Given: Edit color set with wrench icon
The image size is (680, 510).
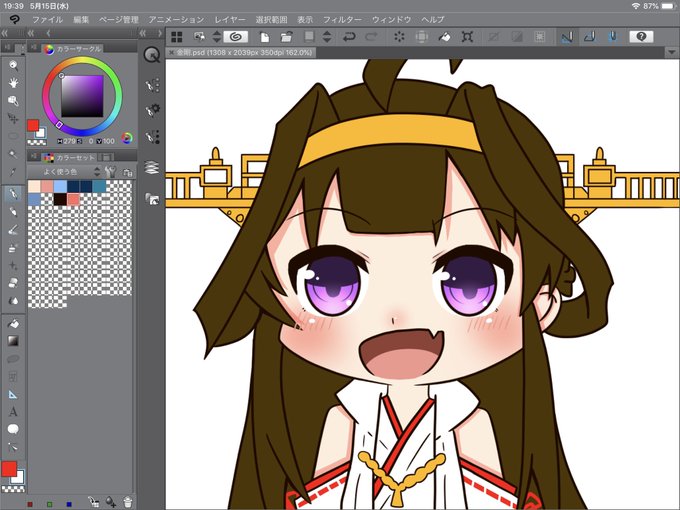Looking at the screenshot, I should click(x=111, y=172).
